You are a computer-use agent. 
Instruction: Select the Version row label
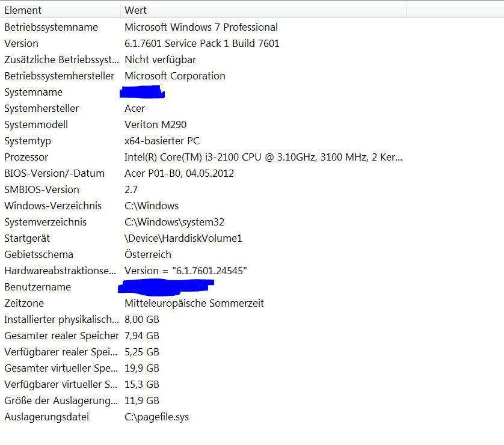[21, 43]
